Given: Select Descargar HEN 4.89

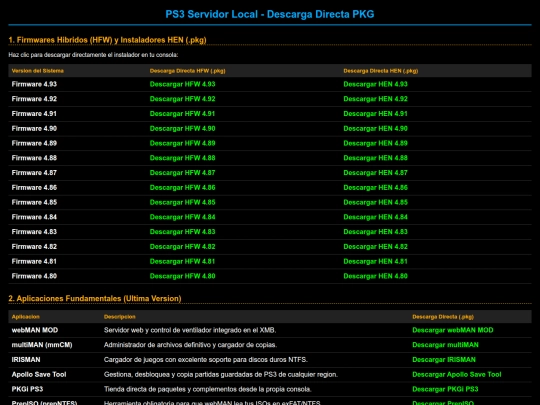Looking at the screenshot, I should pyautogui.click(x=375, y=143).
